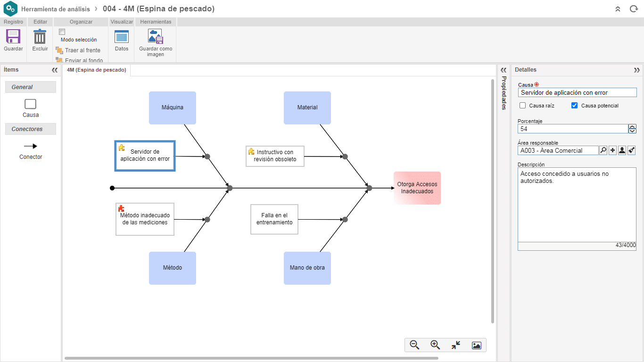Image resolution: width=644 pixels, height=362 pixels.
Task: Open the Herramientas ribbon tab
Action: 156,22
